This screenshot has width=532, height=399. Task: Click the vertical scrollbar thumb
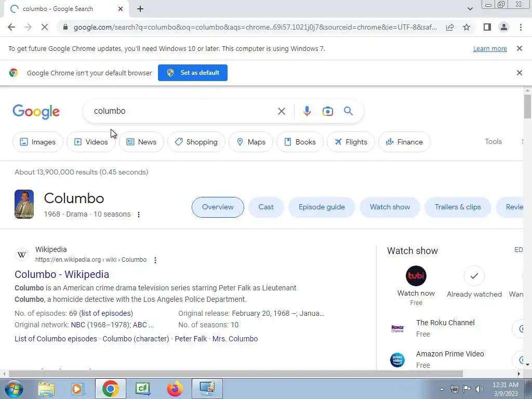[527, 107]
